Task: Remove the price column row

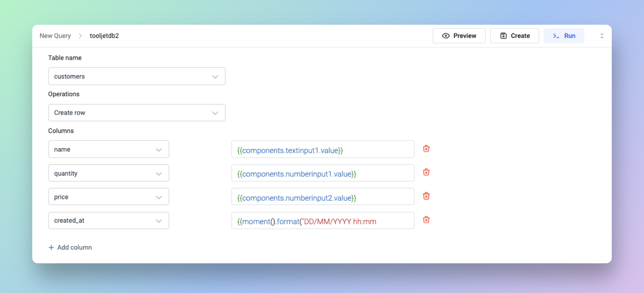Action: [426, 196]
